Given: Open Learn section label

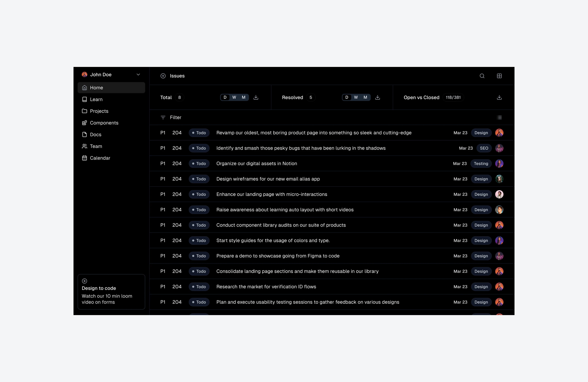Looking at the screenshot, I should (96, 99).
